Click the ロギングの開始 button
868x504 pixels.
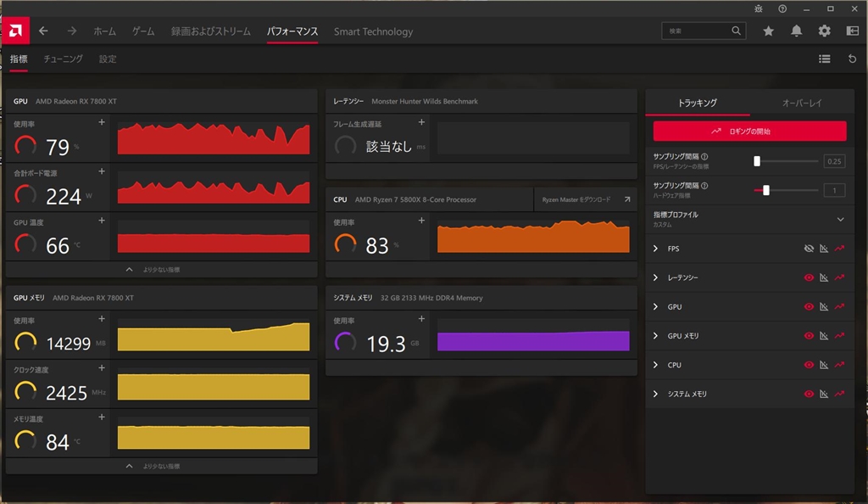pyautogui.click(x=749, y=132)
